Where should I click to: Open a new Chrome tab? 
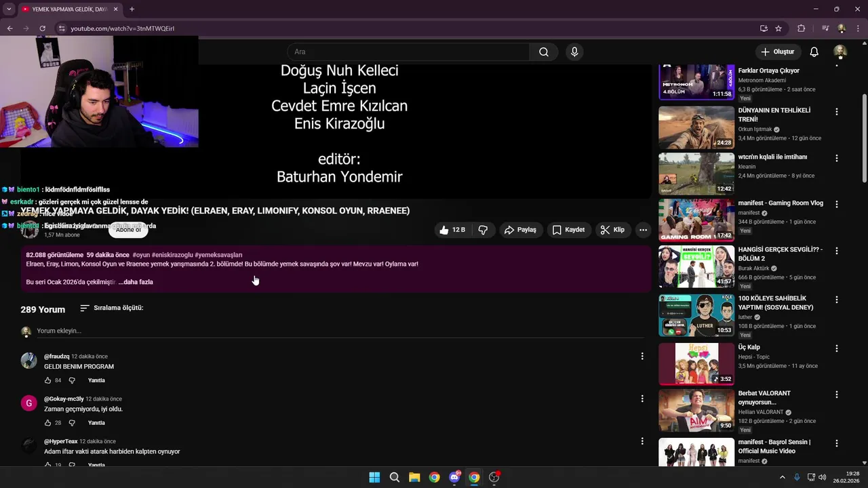coord(132,9)
